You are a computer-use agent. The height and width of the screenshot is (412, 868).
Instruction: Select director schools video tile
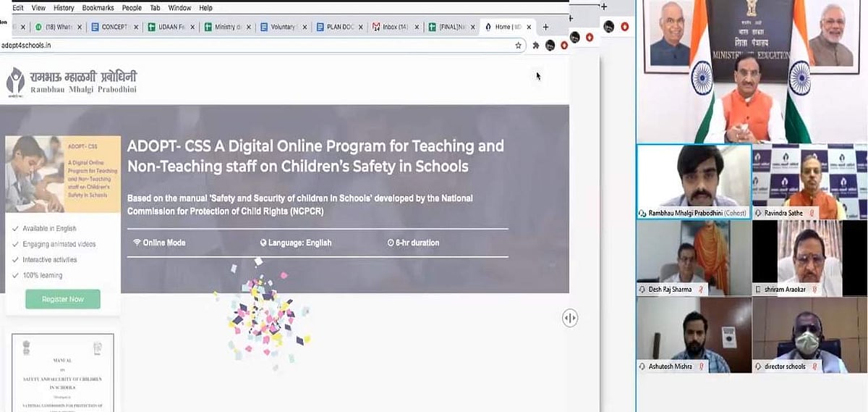click(809, 335)
